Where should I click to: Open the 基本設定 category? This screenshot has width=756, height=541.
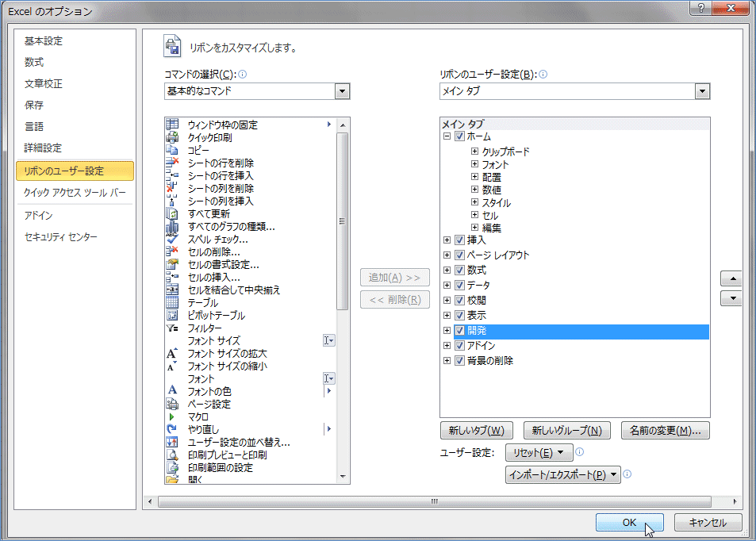(x=44, y=41)
